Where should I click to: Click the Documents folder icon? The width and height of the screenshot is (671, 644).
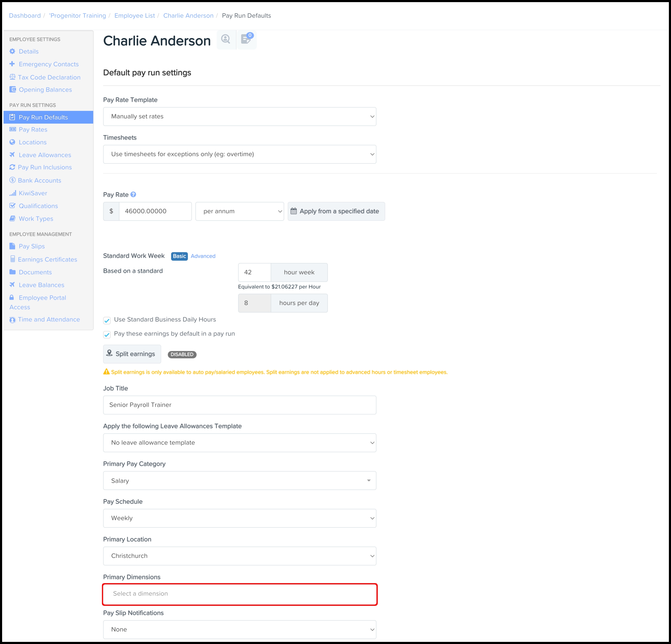click(x=12, y=272)
